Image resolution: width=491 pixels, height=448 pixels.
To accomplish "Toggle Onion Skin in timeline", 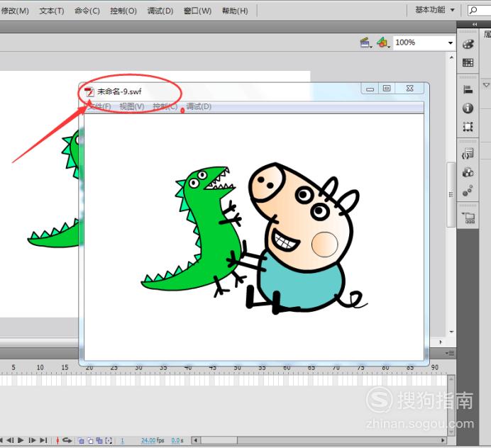I will 81,441.
